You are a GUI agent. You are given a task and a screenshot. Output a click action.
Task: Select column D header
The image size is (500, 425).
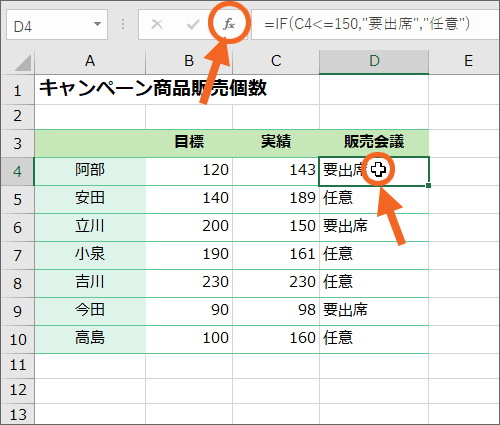point(374,62)
